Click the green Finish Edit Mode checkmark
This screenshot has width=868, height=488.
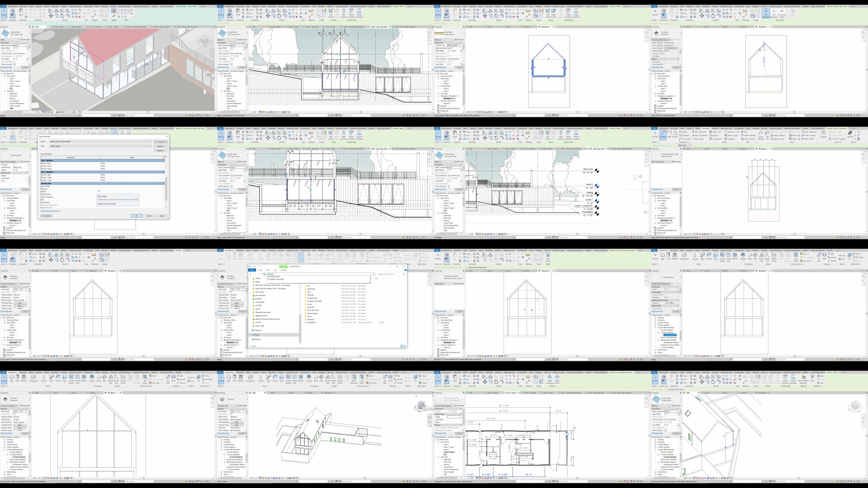pos(114,16)
